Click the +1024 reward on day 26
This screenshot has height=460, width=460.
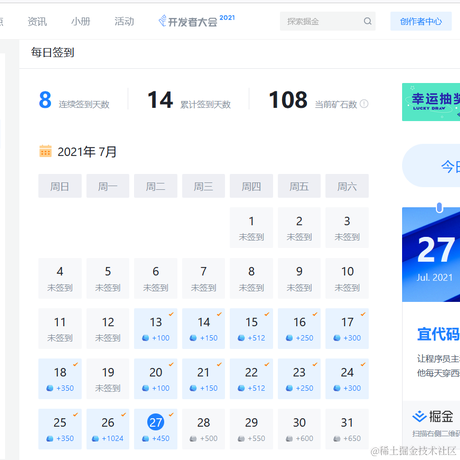tap(113, 438)
